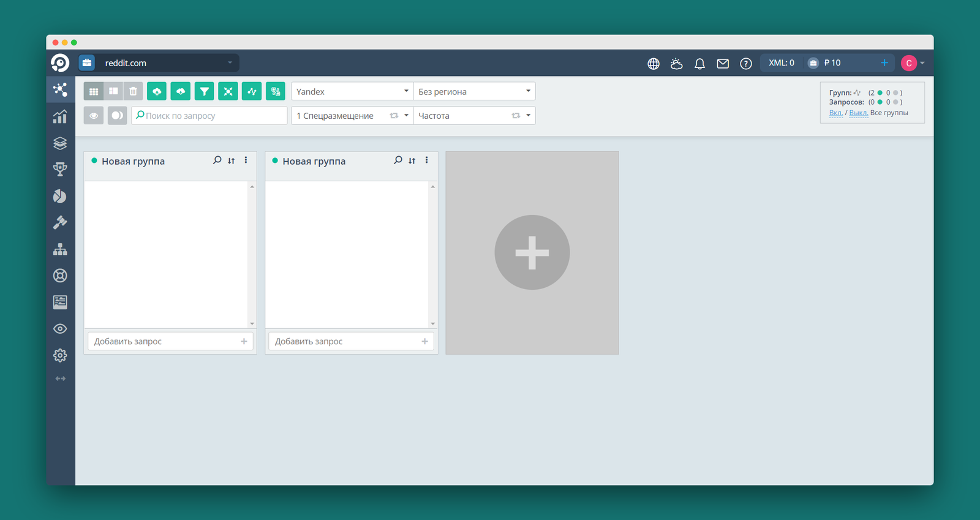Click the green linked-squares grouping tool
The width and height of the screenshot is (980, 520).
[276, 91]
